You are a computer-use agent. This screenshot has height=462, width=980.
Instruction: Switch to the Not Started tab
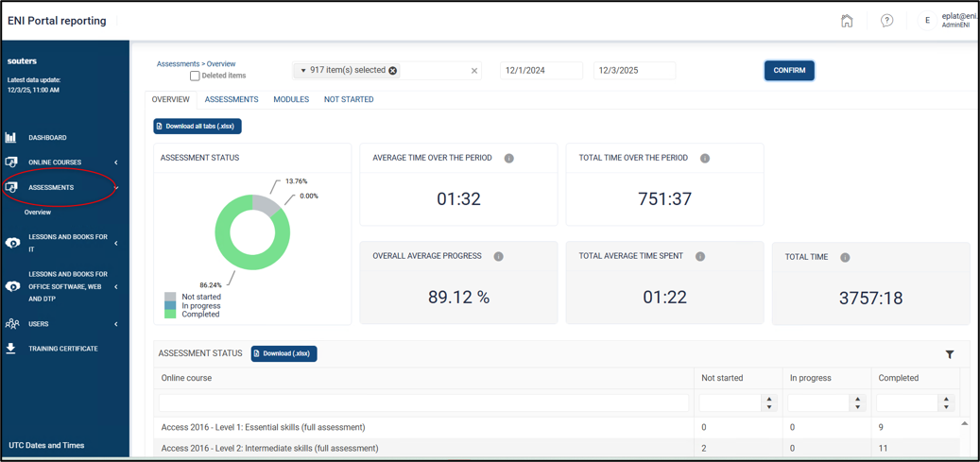pyautogui.click(x=349, y=99)
